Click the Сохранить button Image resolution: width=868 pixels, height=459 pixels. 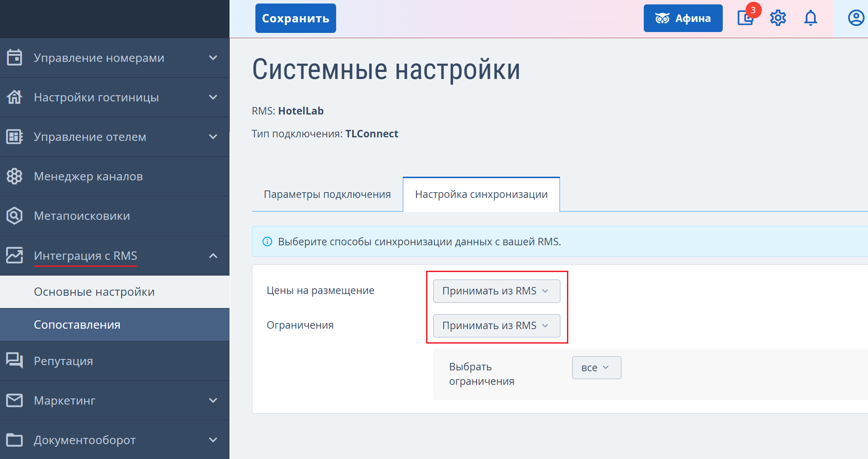[x=296, y=18]
